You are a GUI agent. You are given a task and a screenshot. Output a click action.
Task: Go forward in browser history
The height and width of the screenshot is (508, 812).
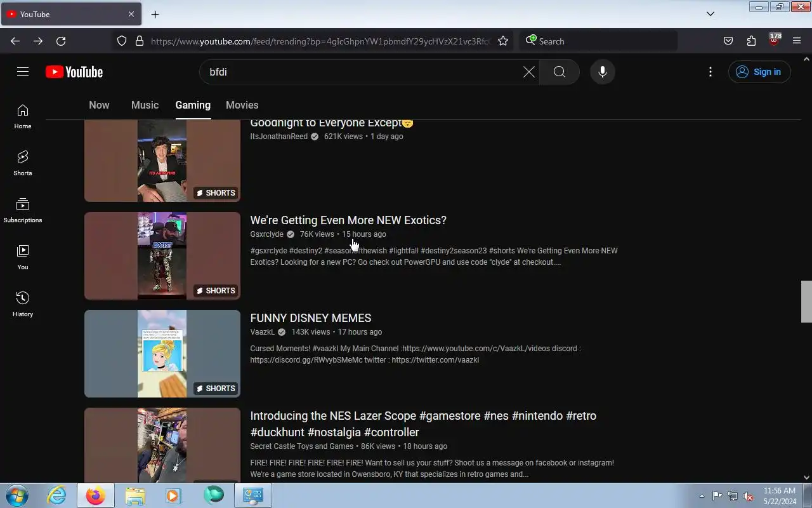38,41
